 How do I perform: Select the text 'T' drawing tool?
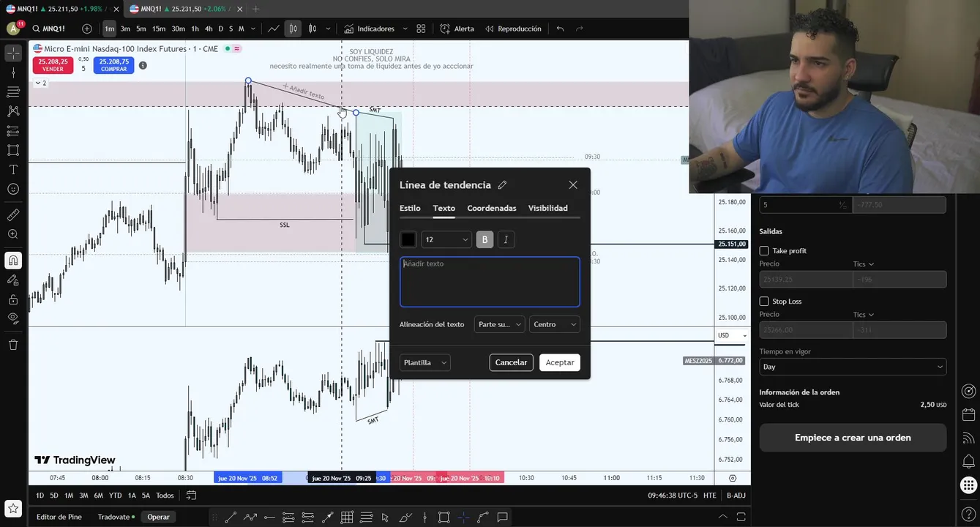click(x=13, y=169)
